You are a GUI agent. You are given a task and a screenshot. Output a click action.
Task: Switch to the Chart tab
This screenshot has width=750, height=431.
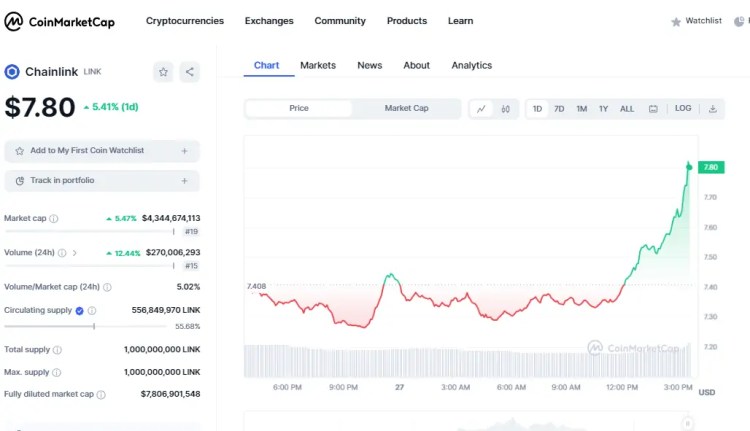pyautogui.click(x=266, y=66)
